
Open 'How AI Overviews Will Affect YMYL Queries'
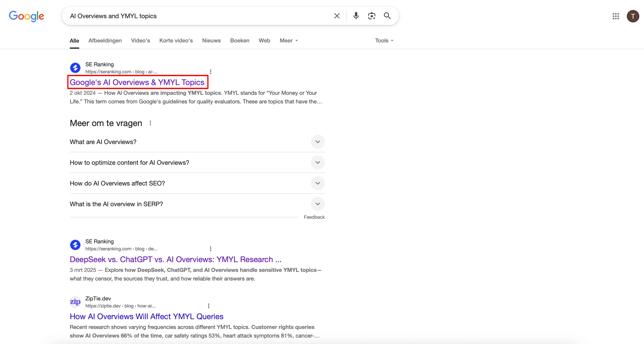tap(146, 316)
